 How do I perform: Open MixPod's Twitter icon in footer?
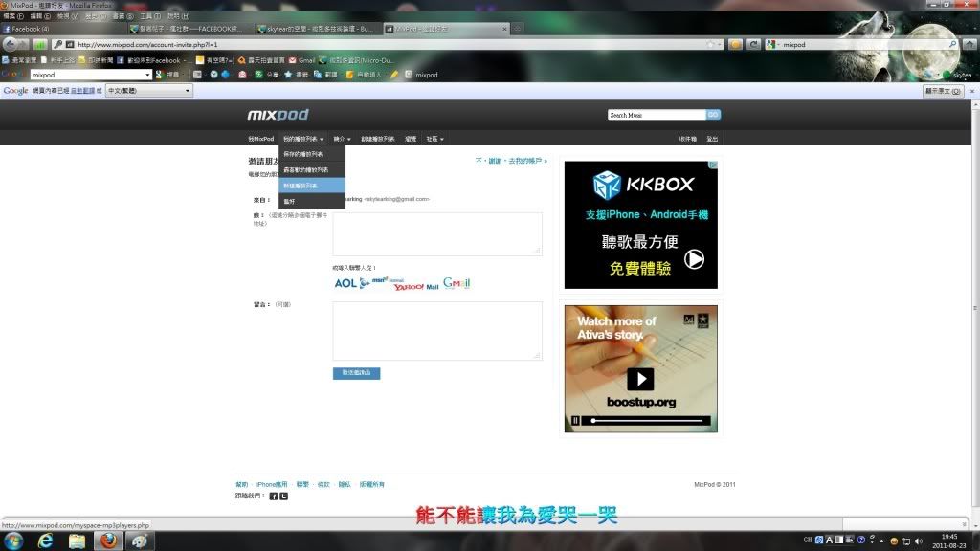pos(283,496)
